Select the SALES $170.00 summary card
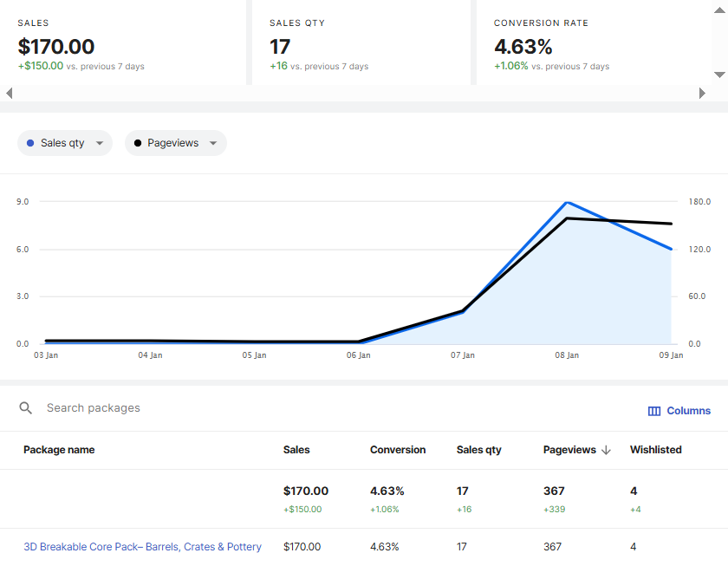The width and height of the screenshot is (728, 566). (123, 42)
